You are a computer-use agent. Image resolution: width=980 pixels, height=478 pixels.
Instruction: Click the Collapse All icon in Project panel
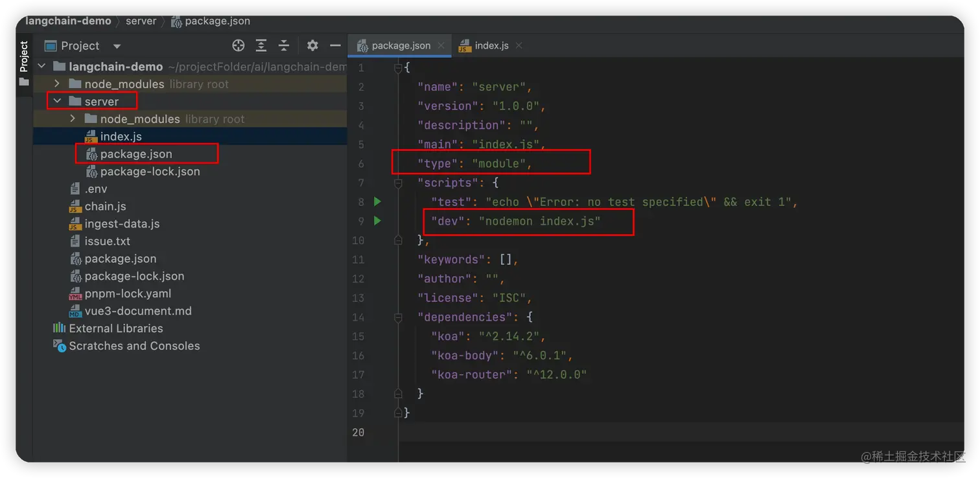[284, 45]
